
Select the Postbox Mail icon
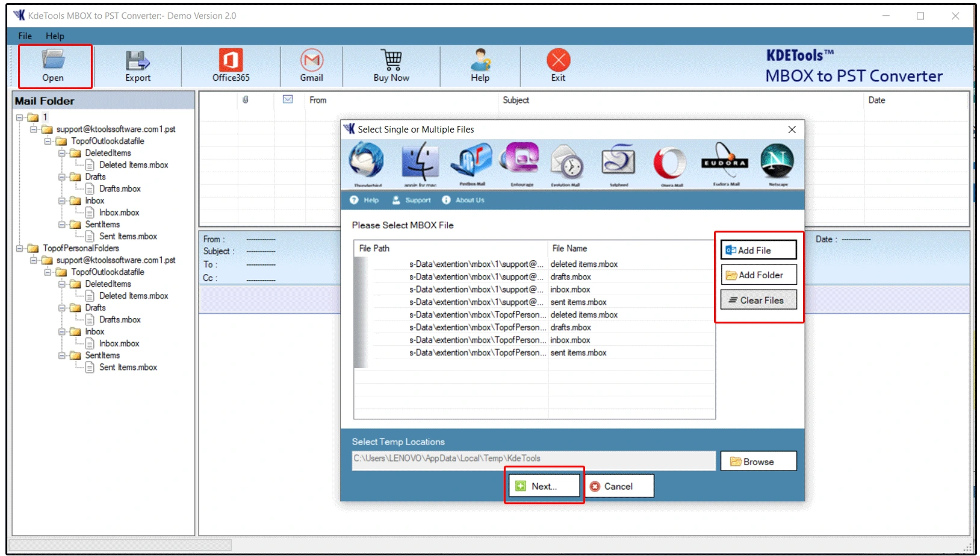click(x=471, y=164)
